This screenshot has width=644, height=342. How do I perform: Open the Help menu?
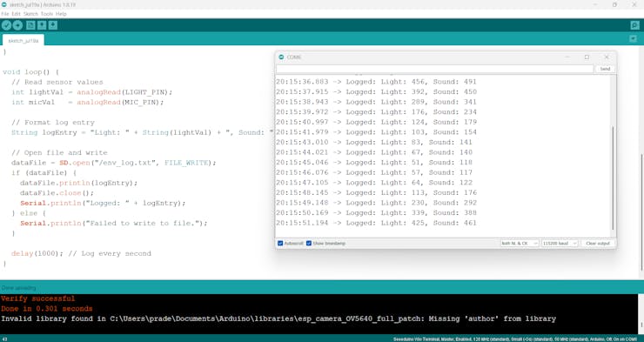tap(61, 14)
